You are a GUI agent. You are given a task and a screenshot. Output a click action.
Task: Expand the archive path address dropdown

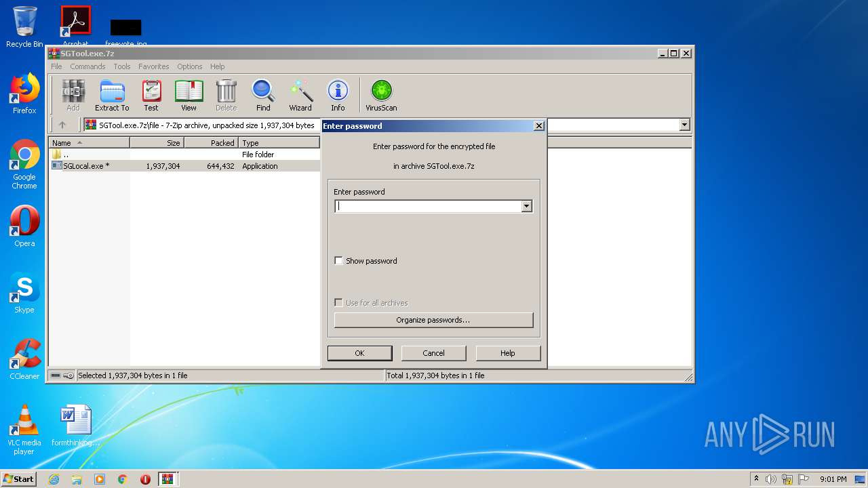tap(684, 125)
